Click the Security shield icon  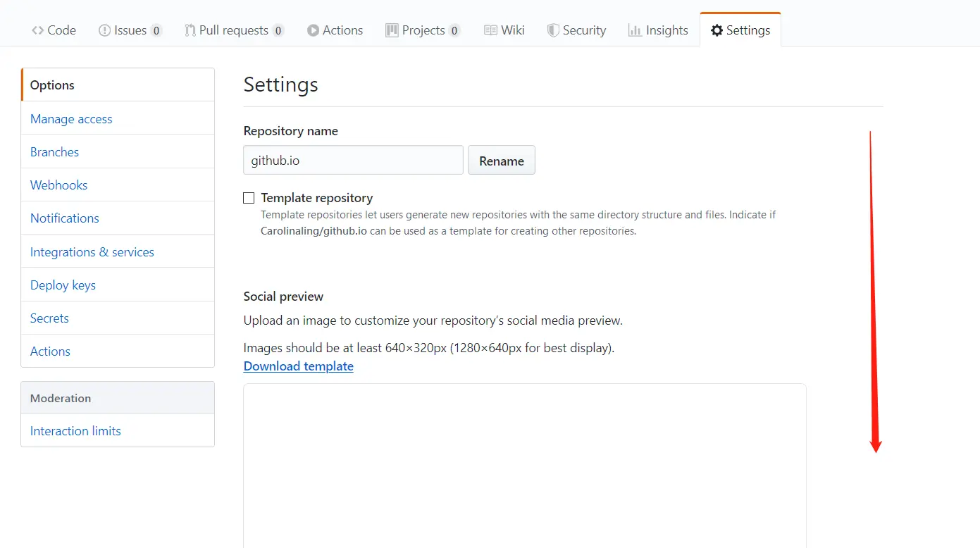[x=553, y=30]
